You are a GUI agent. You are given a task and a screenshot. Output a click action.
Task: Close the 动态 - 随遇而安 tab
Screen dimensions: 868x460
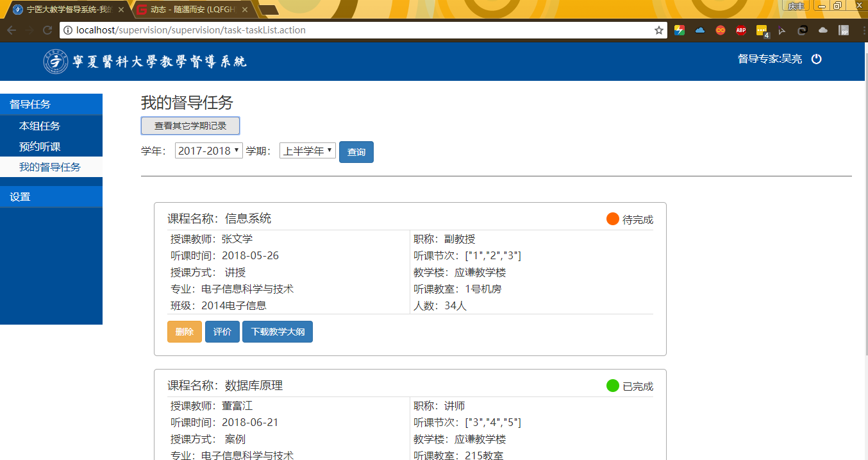tap(244, 10)
